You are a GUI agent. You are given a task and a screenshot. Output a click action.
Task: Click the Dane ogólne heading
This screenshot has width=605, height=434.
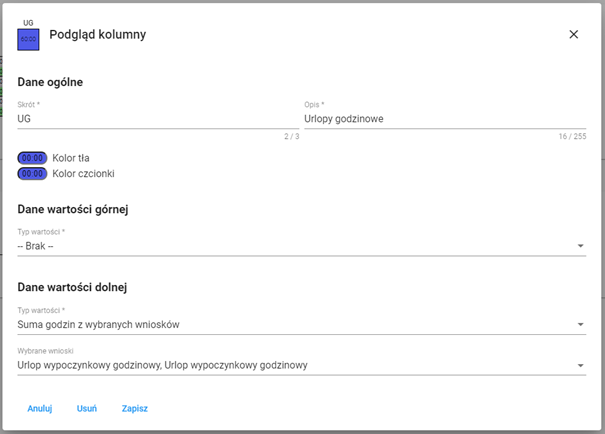[50, 82]
